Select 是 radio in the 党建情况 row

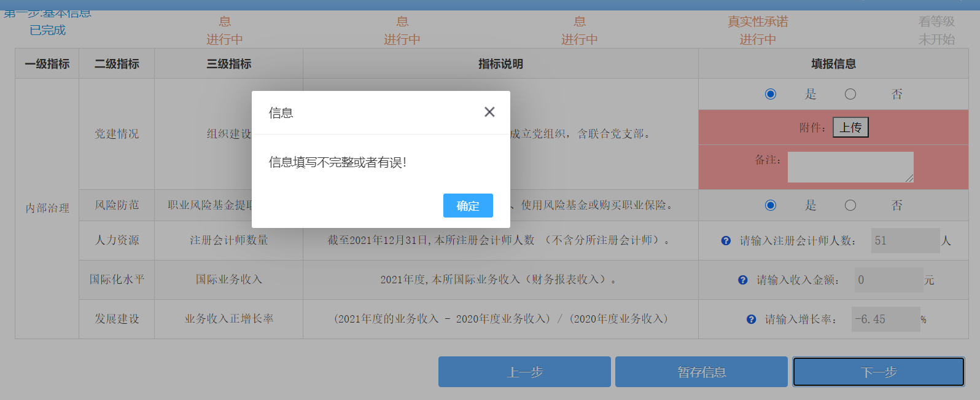771,94
